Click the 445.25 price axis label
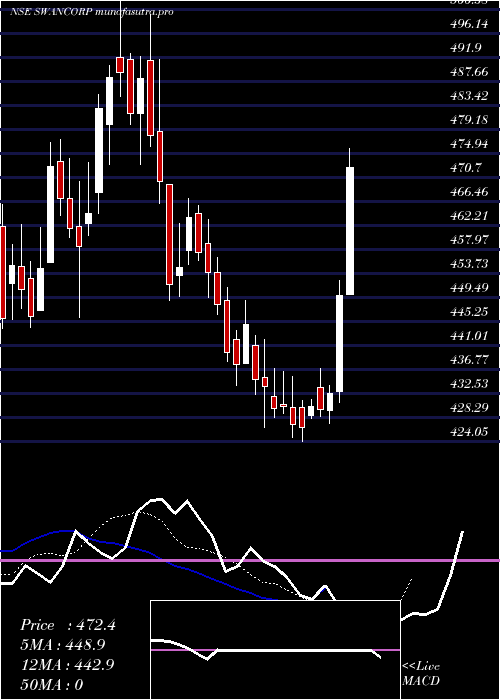This screenshot has height=700, width=500. click(x=469, y=312)
